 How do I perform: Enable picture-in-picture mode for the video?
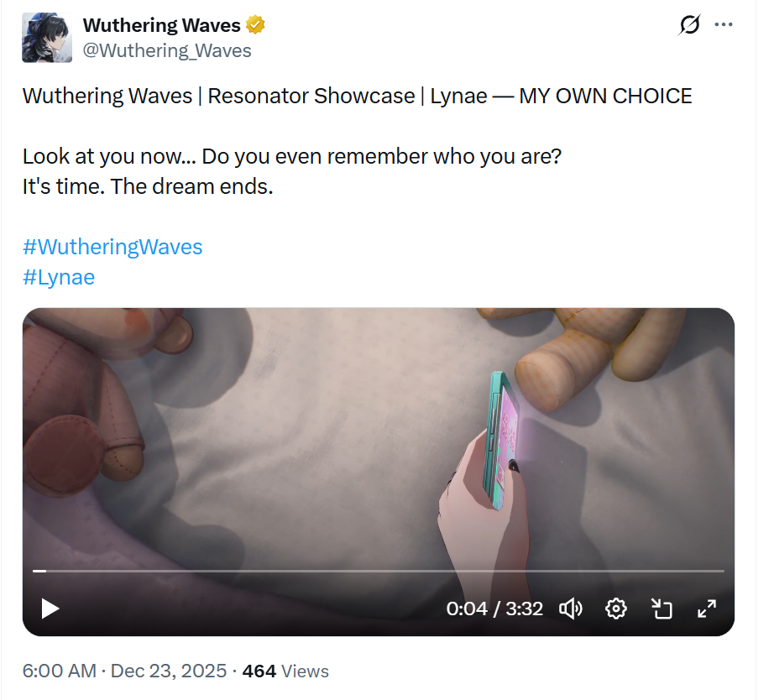[662, 609]
